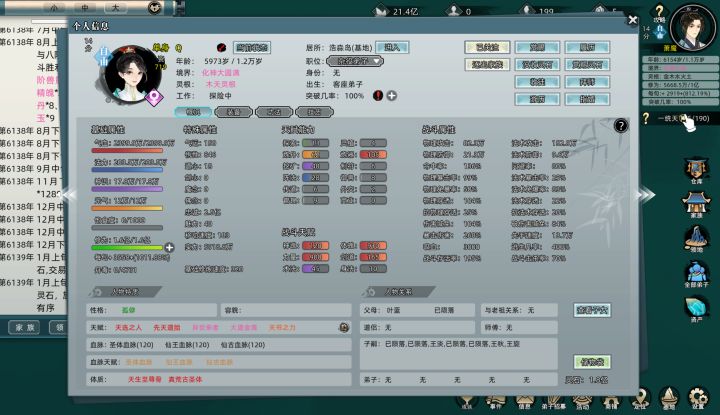Screen dimensions: 720x415
Task: Click the green cultivation progress bar
Action: coord(127,248)
